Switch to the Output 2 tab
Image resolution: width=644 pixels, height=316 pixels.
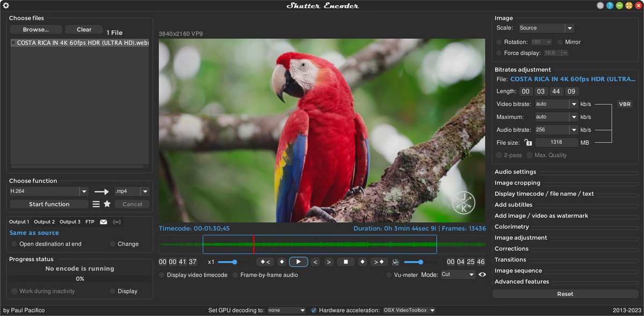45,222
